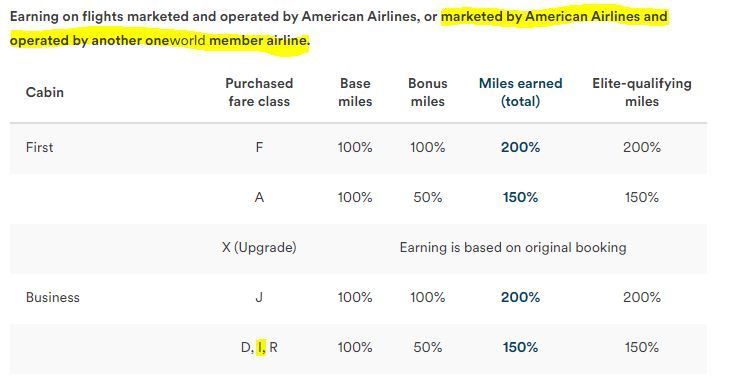
Task: Select the Bonus miles column header
Action: pyautogui.click(x=427, y=92)
